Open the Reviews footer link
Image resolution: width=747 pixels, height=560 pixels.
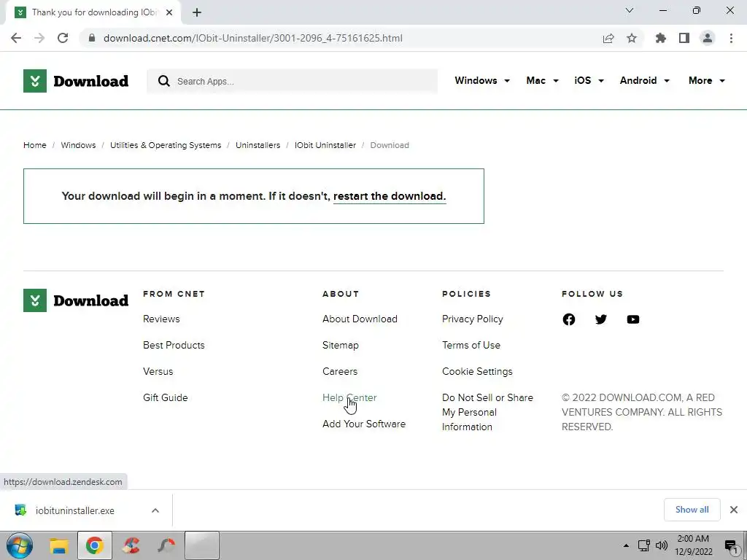[x=161, y=319]
